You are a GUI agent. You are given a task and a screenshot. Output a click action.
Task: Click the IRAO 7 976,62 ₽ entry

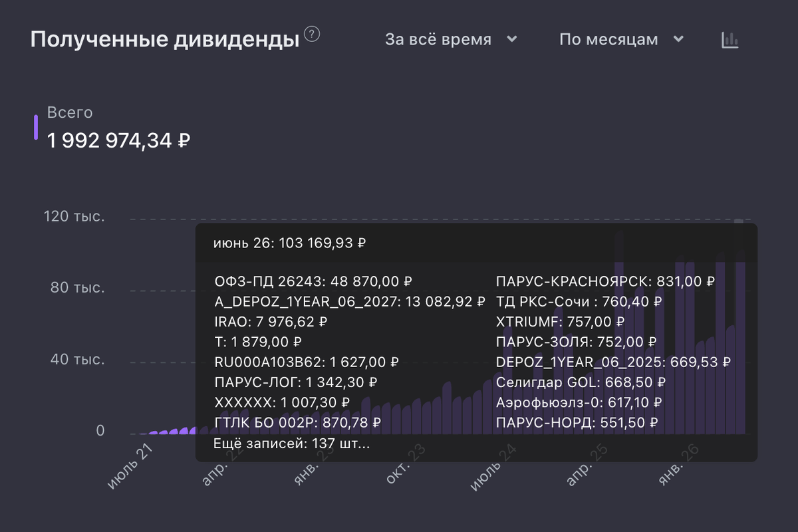(271, 322)
